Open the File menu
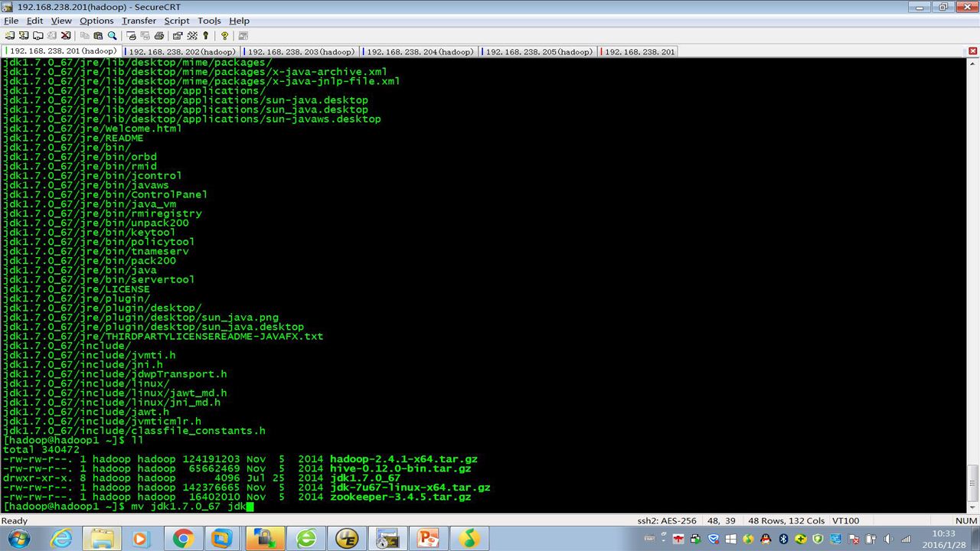 coord(11,21)
